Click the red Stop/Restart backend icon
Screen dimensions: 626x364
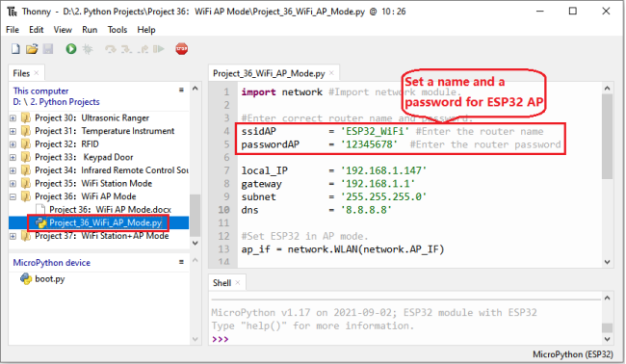click(182, 49)
